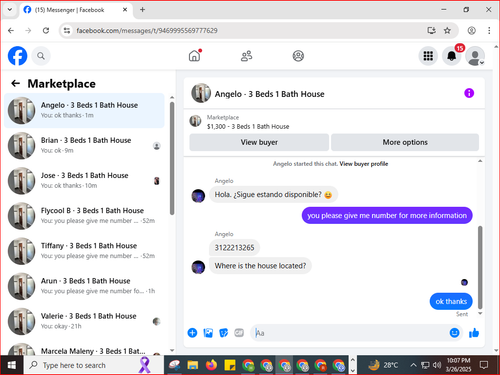Click the browser Back arrow
Screen dimensions: 500x375
(x=11, y=31)
